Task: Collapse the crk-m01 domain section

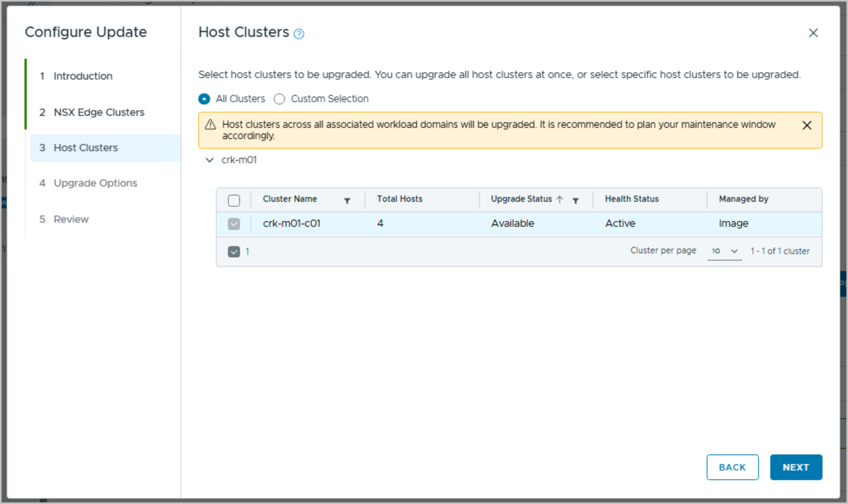Action: pyautogui.click(x=210, y=160)
